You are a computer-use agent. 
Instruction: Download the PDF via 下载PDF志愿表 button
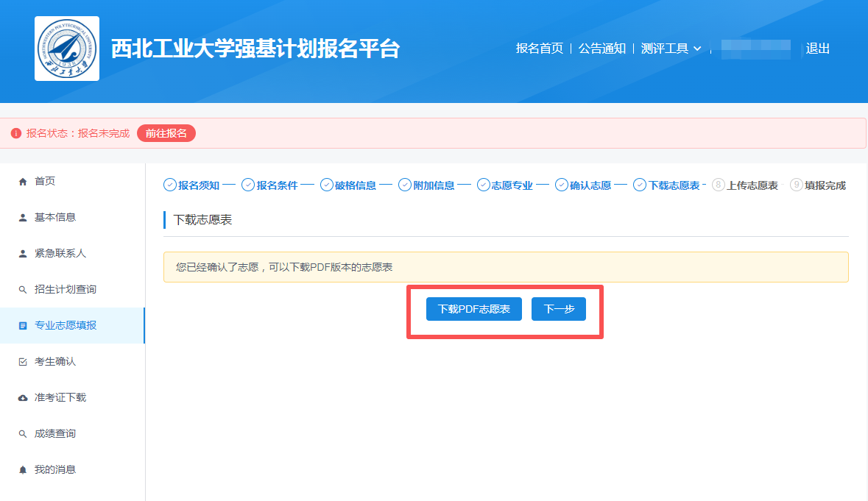tap(474, 309)
